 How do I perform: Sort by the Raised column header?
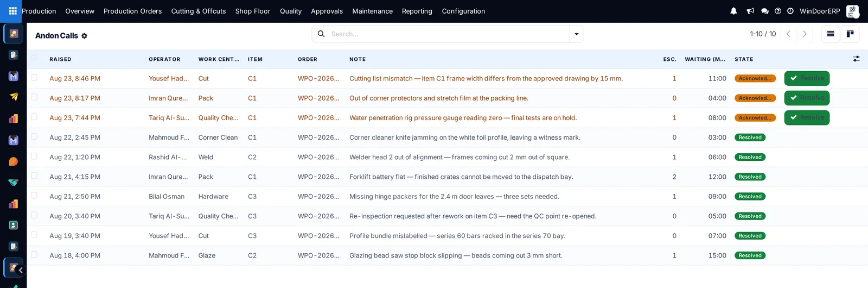tap(60, 59)
